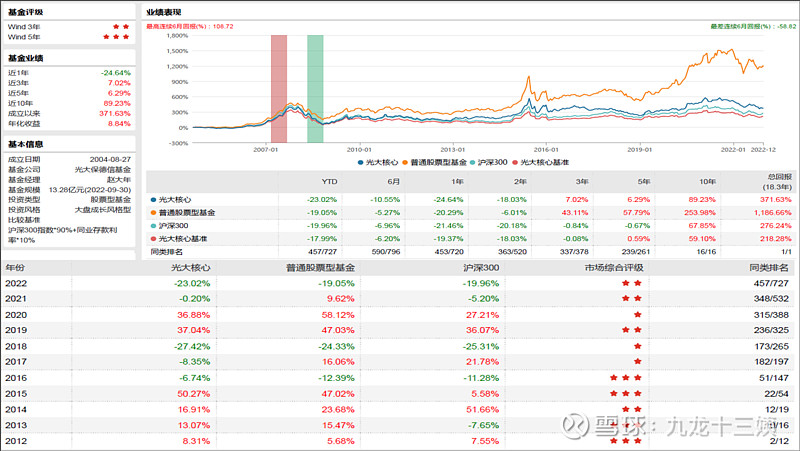Viewport: 800px width, 451px height.
Task: Click the 同类排名 column header in yearly table
Action: coord(769,268)
